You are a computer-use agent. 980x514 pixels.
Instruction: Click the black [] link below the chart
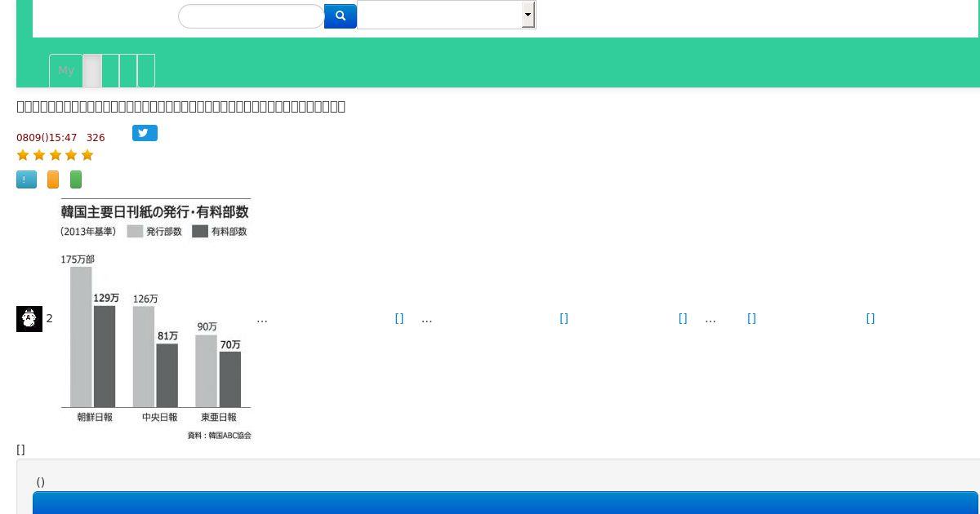click(20, 450)
